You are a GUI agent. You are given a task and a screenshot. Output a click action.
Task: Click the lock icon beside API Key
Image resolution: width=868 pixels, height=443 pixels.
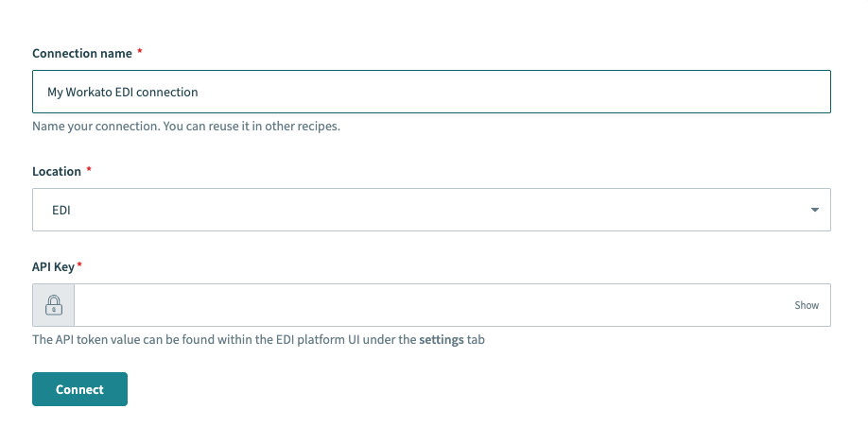point(54,305)
